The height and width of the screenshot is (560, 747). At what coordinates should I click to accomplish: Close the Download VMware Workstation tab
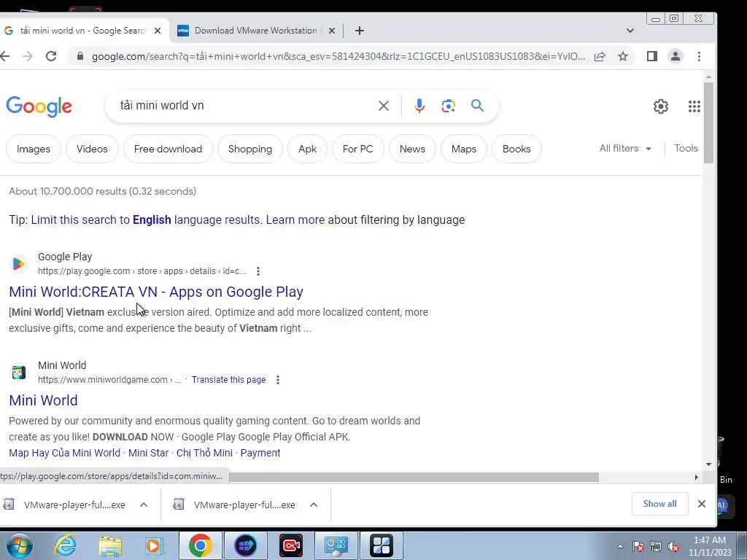click(332, 31)
